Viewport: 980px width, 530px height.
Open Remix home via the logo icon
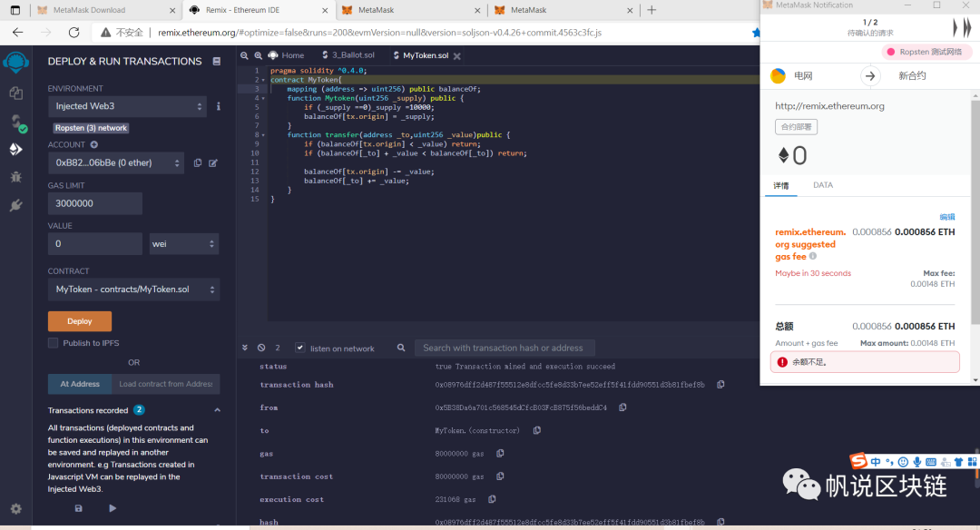15,62
